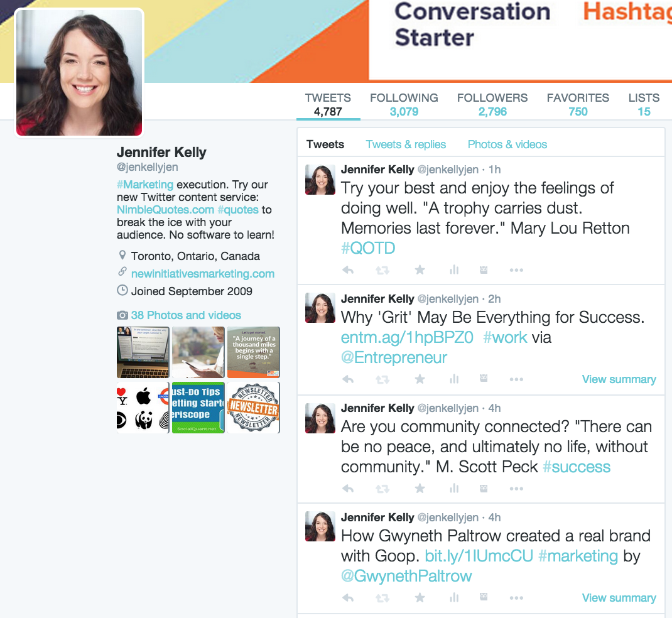Viewport: 672px width, 618px height.
Task: Open the 38 Photos and videos link
Action: coord(186,315)
